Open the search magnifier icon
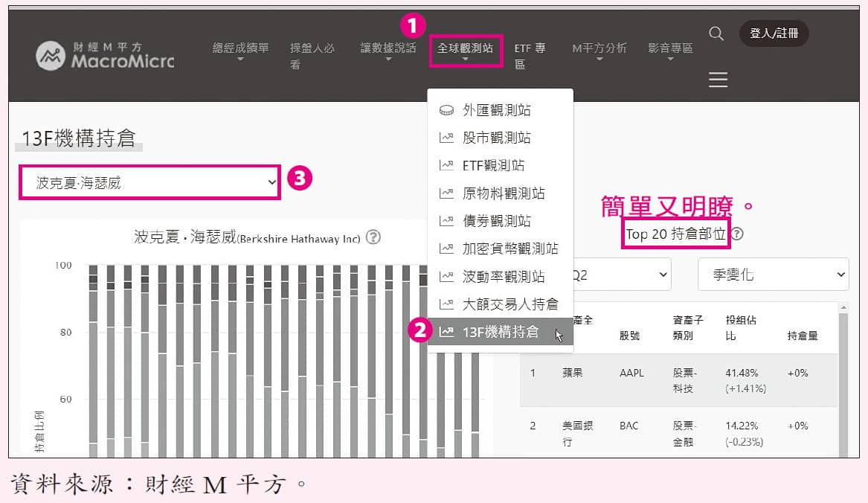This screenshot has width=868, height=503. pyautogui.click(x=716, y=33)
